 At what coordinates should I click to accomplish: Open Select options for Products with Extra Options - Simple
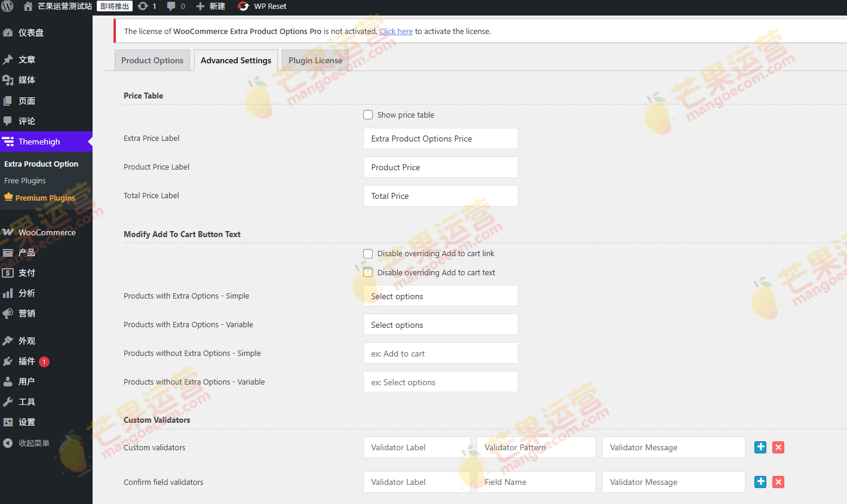pyautogui.click(x=440, y=296)
